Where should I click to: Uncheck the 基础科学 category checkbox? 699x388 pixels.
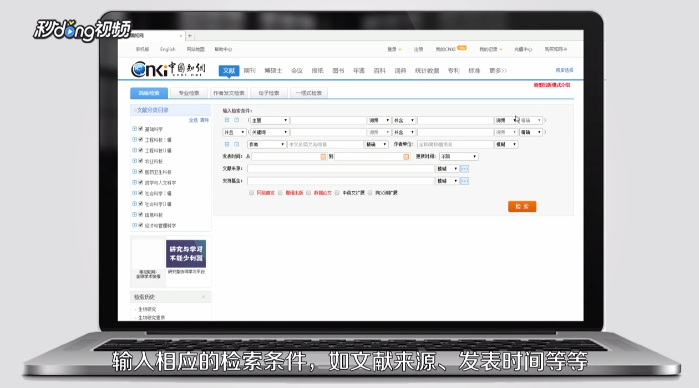pyautogui.click(x=141, y=129)
